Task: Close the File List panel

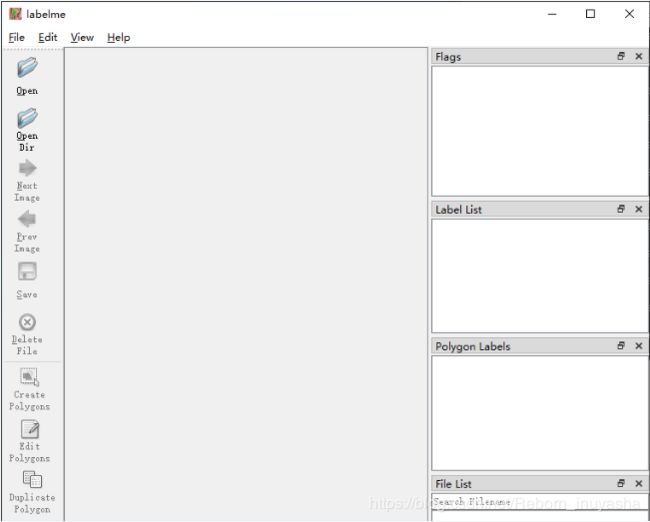Action: click(x=639, y=484)
